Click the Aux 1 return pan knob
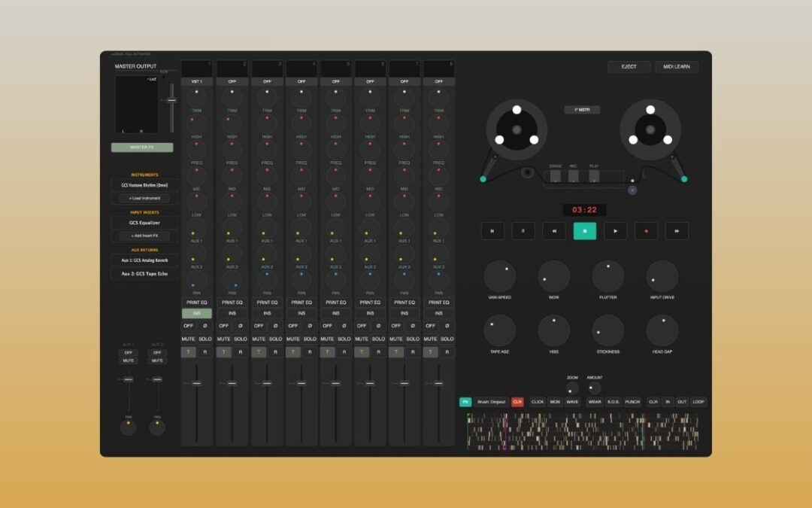 coord(129,427)
